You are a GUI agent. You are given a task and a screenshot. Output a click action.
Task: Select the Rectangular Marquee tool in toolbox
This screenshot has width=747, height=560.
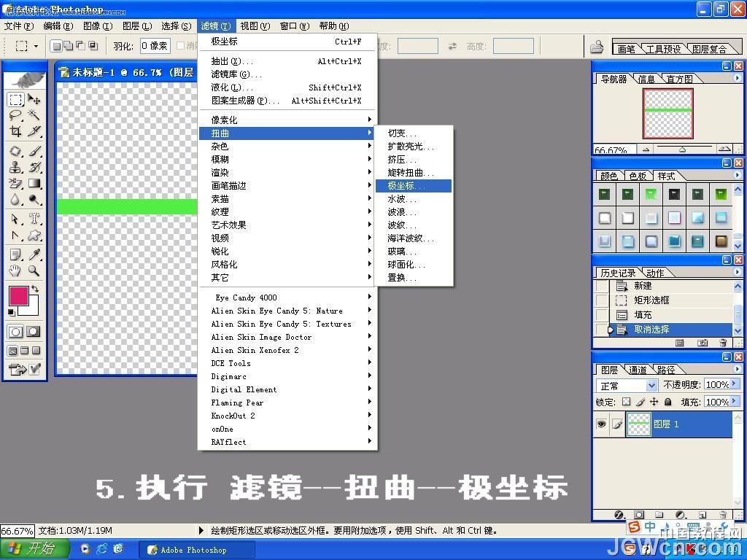(x=15, y=99)
